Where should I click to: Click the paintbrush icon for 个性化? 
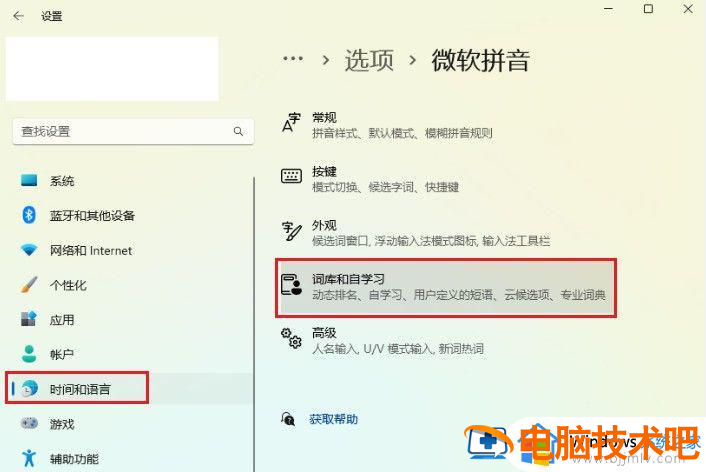[x=29, y=284]
